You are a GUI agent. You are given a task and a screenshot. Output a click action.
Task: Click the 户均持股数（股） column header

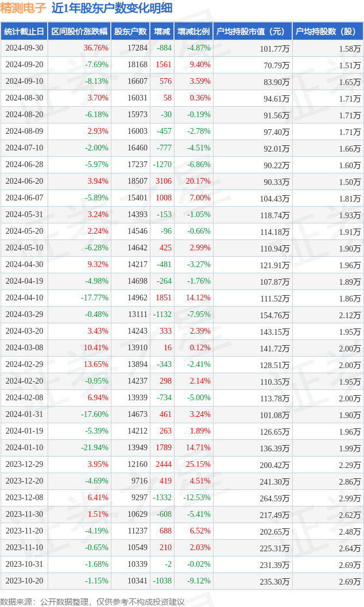click(x=327, y=32)
